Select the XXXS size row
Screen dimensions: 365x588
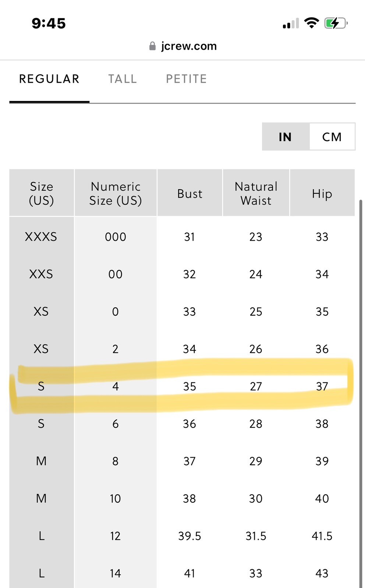click(x=182, y=237)
